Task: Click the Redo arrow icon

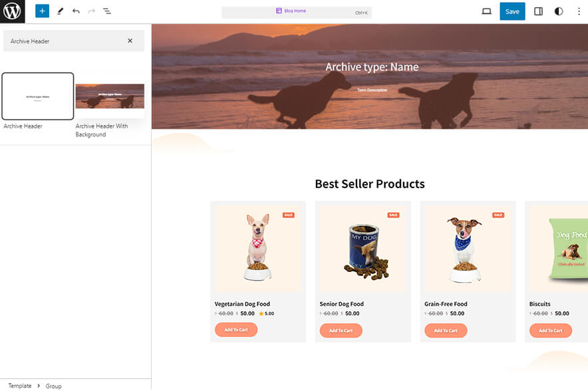Action: [x=91, y=11]
